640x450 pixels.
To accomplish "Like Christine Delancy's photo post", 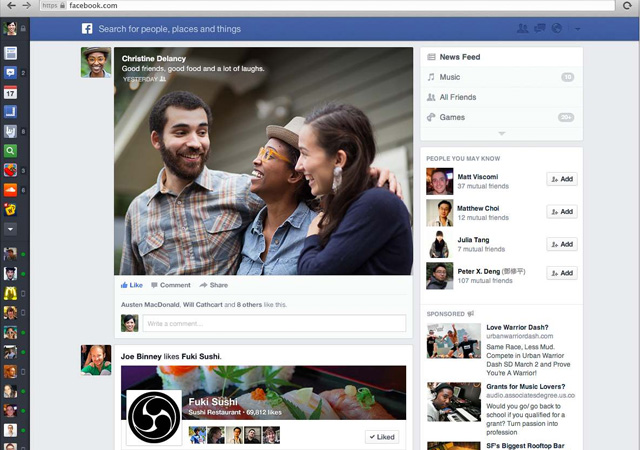I will point(132,285).
